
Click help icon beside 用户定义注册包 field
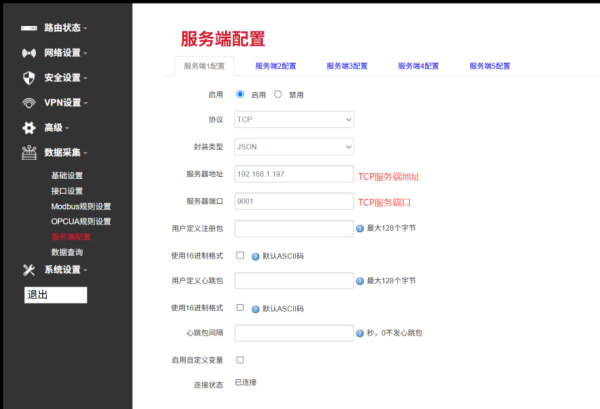click(360, 228)
